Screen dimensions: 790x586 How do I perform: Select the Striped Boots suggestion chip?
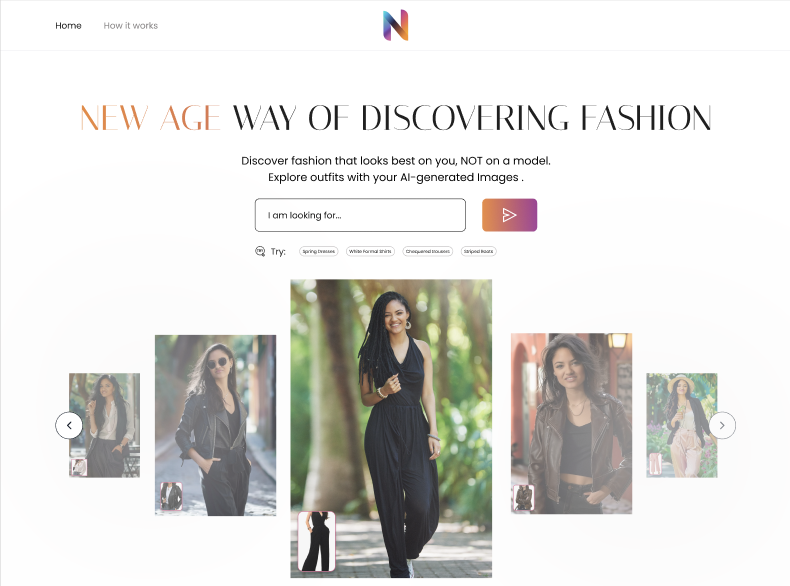pos(479,251)
